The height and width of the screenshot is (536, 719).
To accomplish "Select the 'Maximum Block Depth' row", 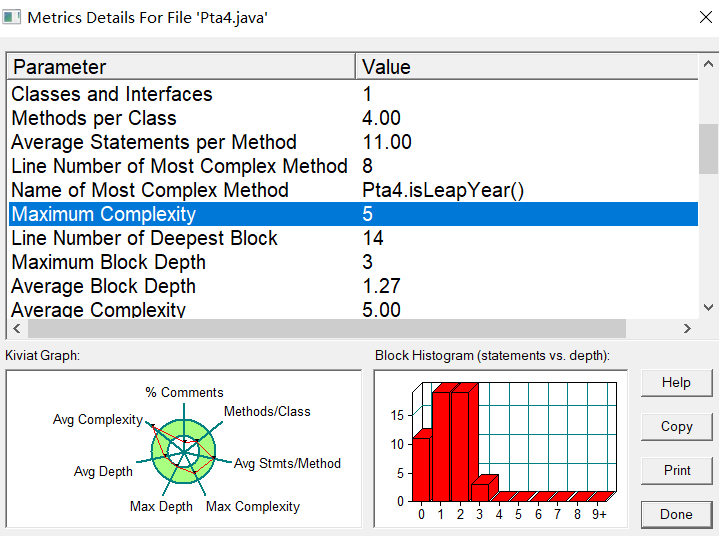I will click(354, 262).
